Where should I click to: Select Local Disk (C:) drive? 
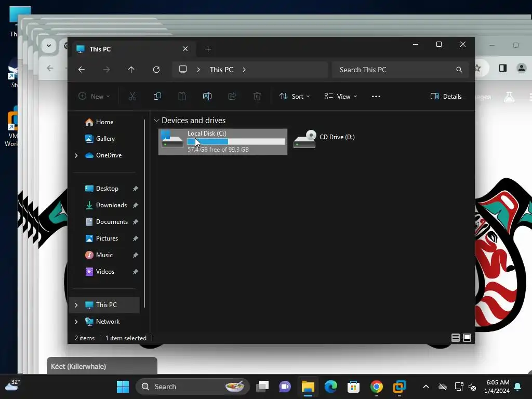click(223, 142)
